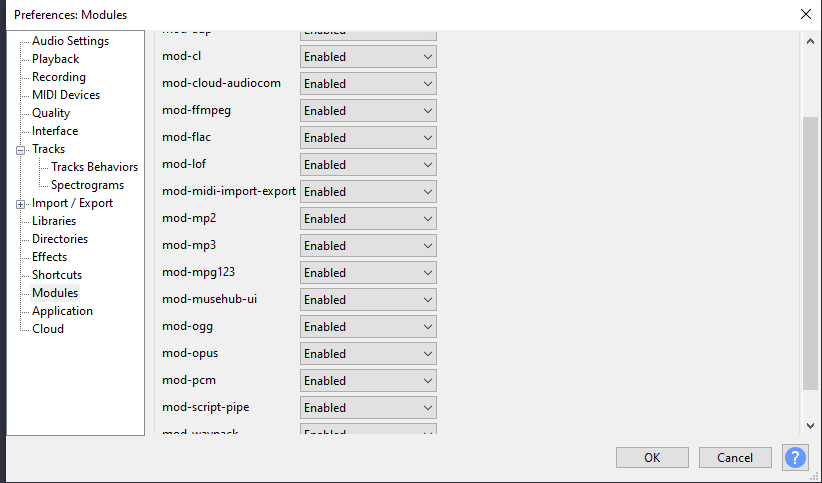Go to Spectrograms preferences

[x=87, y=185]
